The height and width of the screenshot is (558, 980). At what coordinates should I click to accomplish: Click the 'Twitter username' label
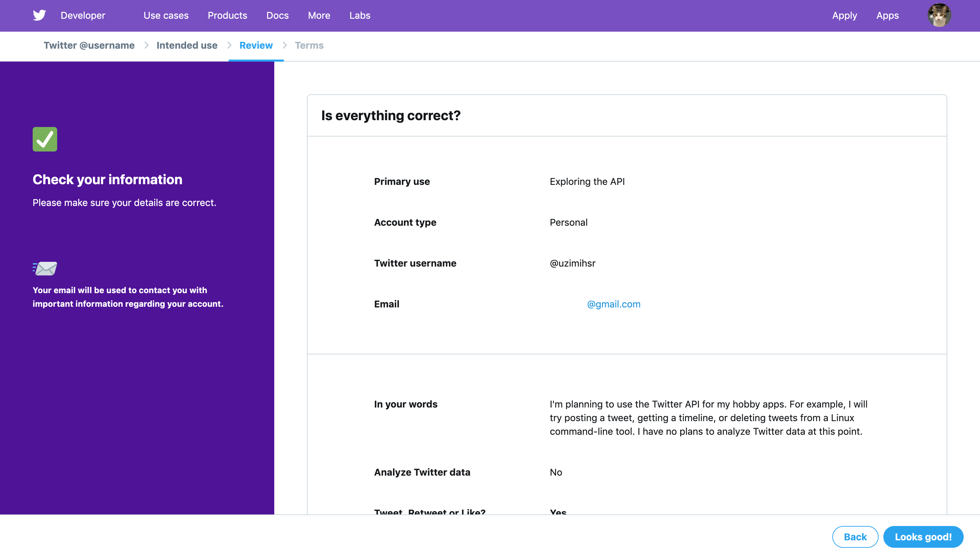click(415, 263)
